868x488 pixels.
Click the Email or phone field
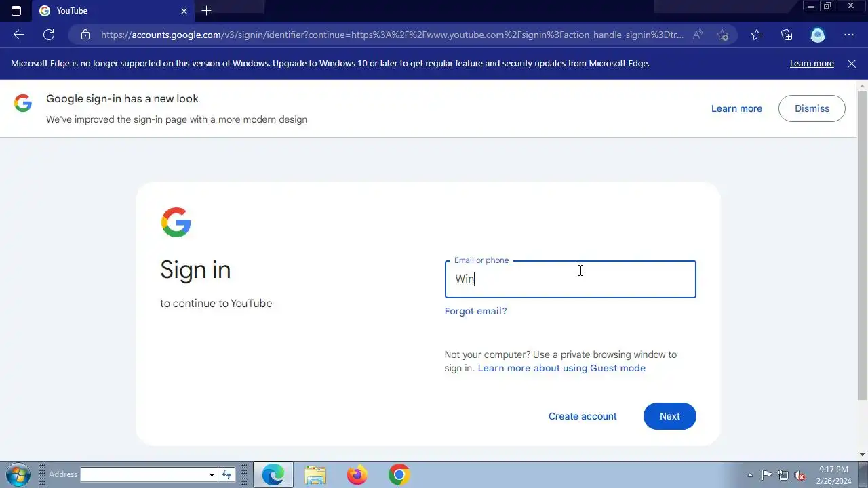pyautogui.click(x=570, y=279)
